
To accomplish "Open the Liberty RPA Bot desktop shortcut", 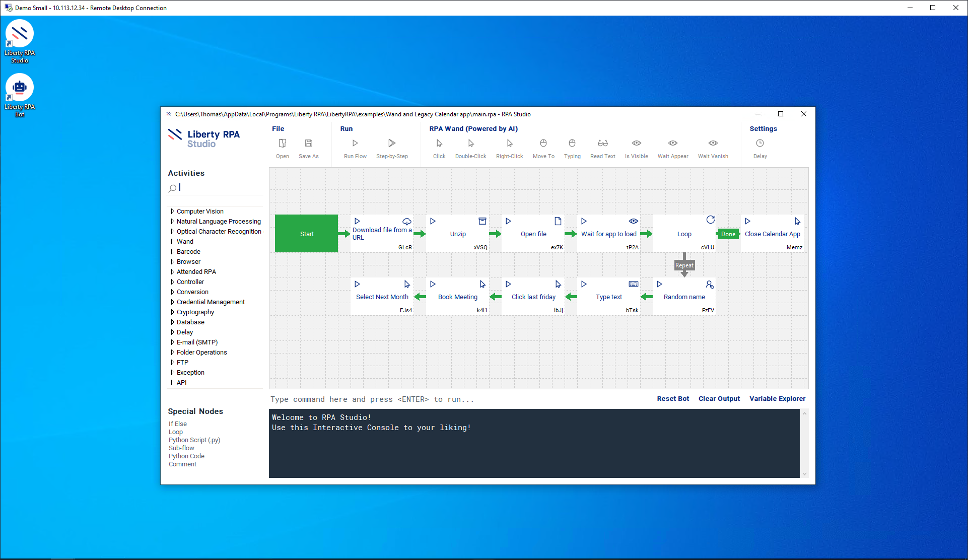I will point(20,88).
